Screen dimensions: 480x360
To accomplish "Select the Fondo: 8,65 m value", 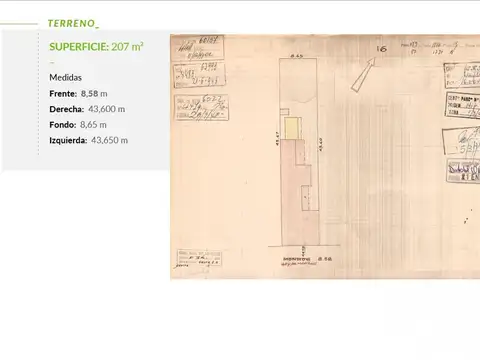I will (x=78, y=125).
